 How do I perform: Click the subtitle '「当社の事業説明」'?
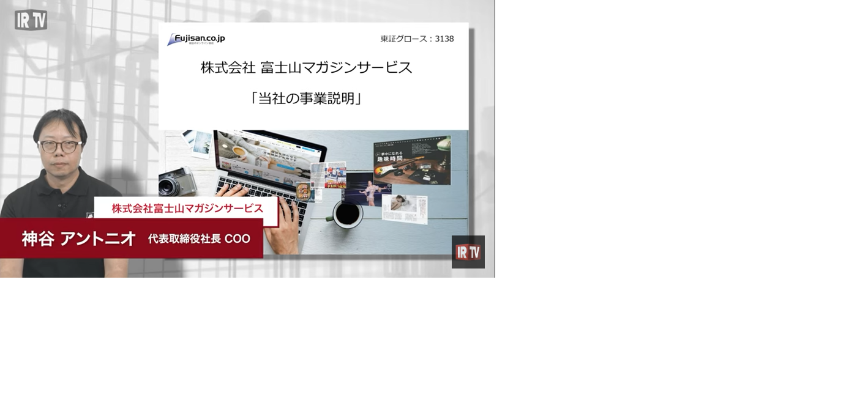307,98
